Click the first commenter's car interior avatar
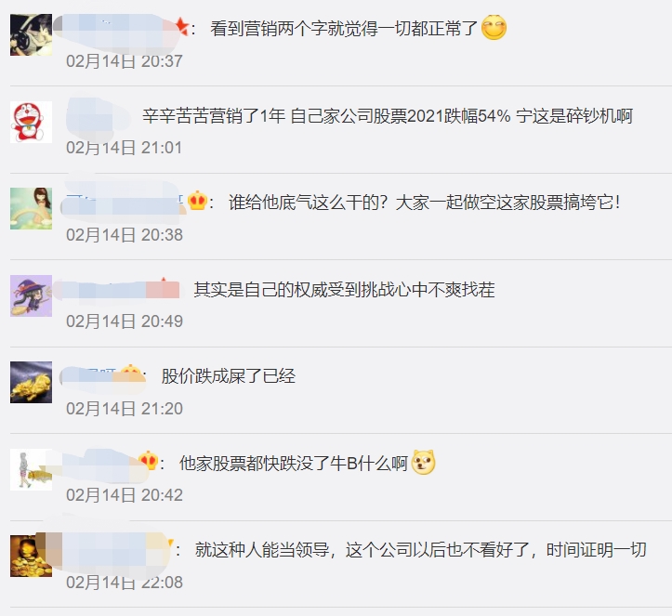Viewport: 672px width, 616px height. pos(31,34)
